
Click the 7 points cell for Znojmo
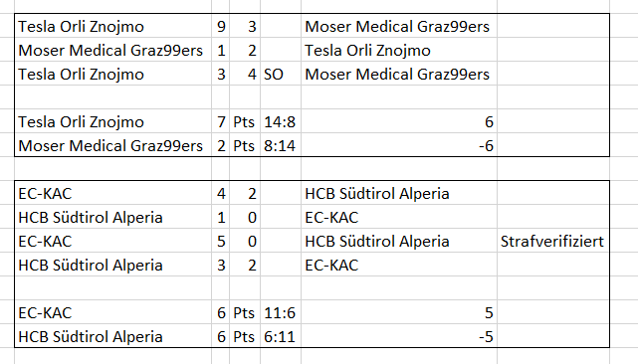point(221,121)
